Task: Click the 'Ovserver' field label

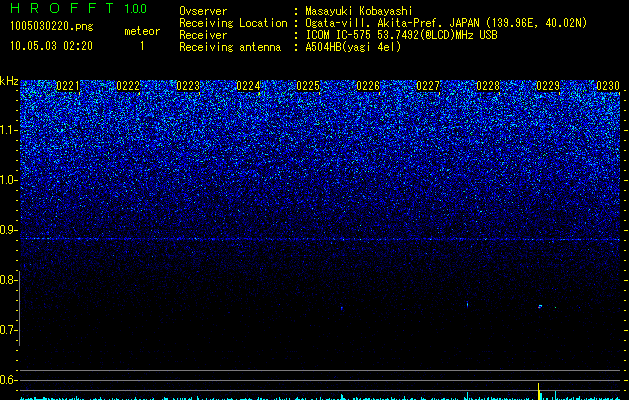Action: click(203, 11)
